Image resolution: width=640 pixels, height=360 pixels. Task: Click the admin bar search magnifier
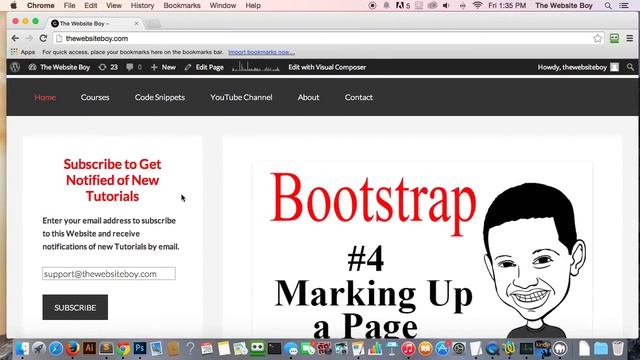click(x=630, y=67)
